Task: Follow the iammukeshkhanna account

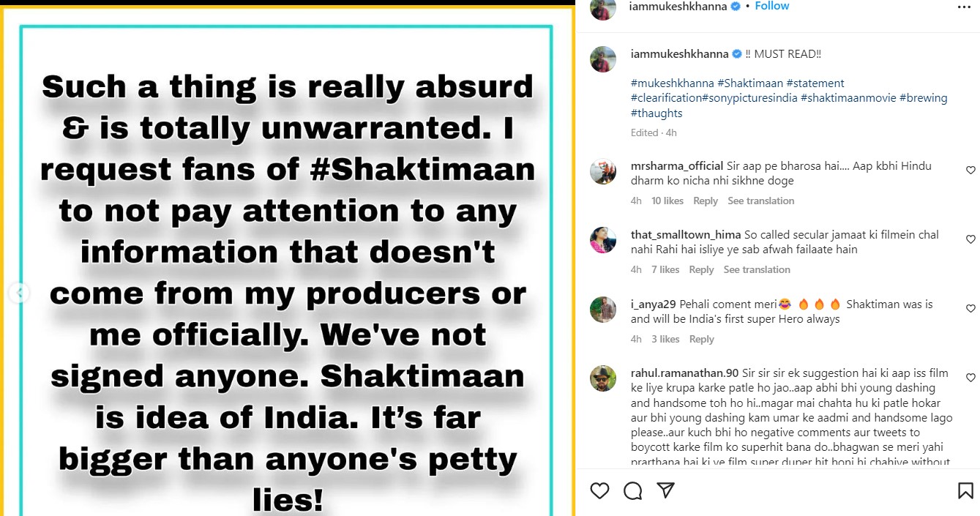Action: pos(772,6)
